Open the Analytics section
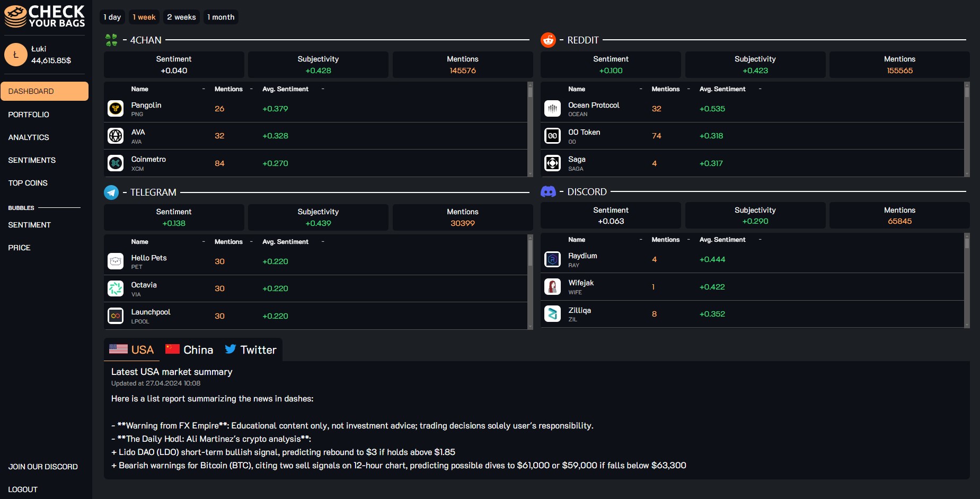The image size is (980, 499). click(29, 137)
